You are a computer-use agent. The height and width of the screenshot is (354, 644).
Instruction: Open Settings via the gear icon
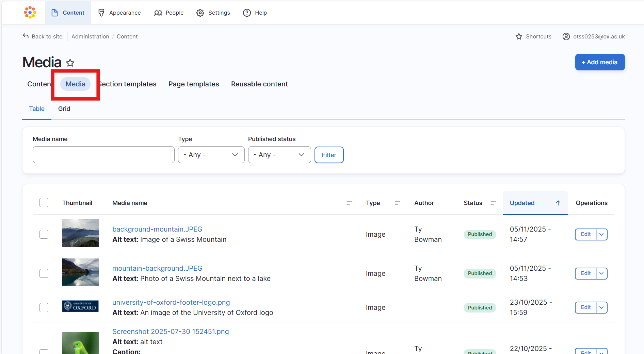point(200,13)
